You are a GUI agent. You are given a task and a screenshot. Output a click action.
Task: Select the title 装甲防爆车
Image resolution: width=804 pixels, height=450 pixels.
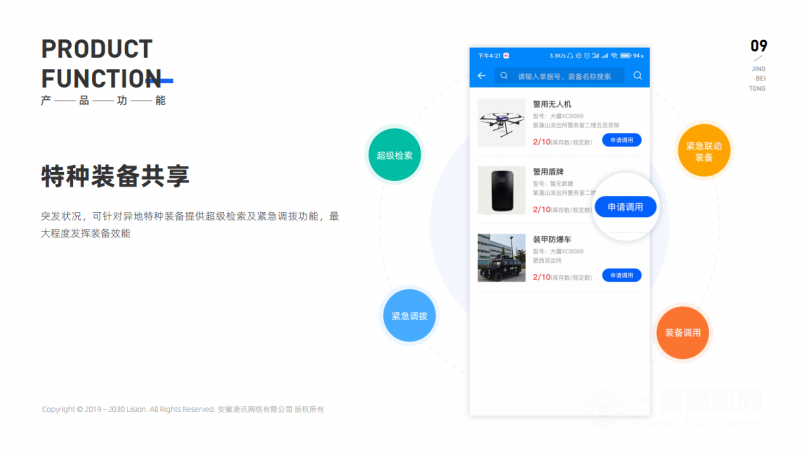click(x=552, y=239)
